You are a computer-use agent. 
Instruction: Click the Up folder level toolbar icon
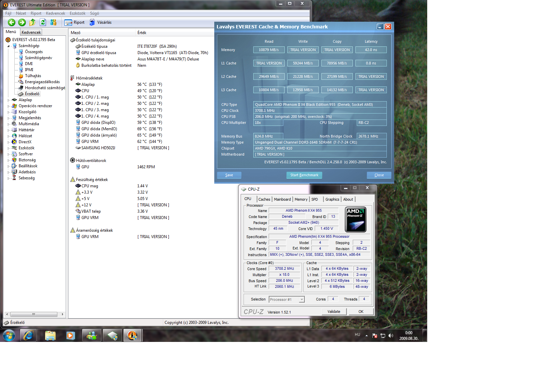coord(32,22)
